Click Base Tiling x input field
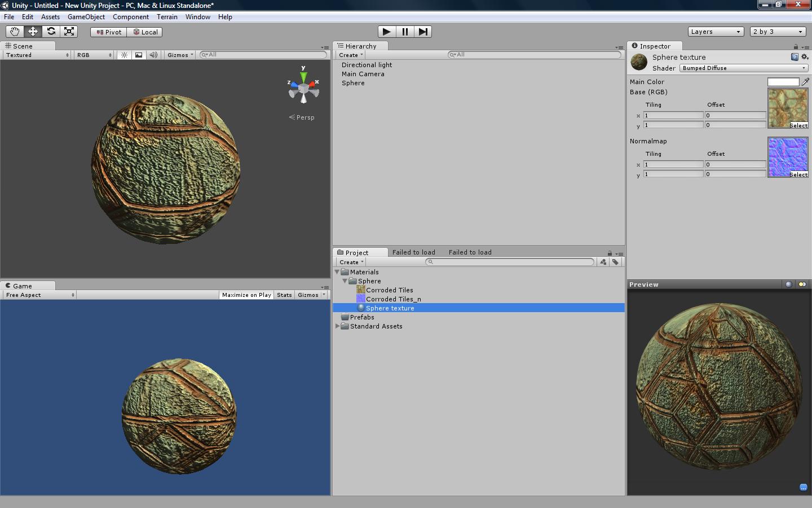The height and width of the screenshot is (508, 812). 673,115
